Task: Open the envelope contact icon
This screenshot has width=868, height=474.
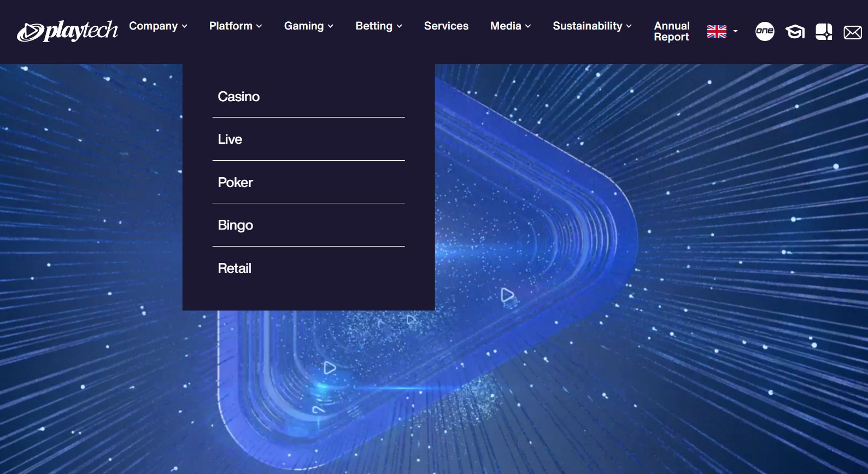Action: [x=853, y=32]
